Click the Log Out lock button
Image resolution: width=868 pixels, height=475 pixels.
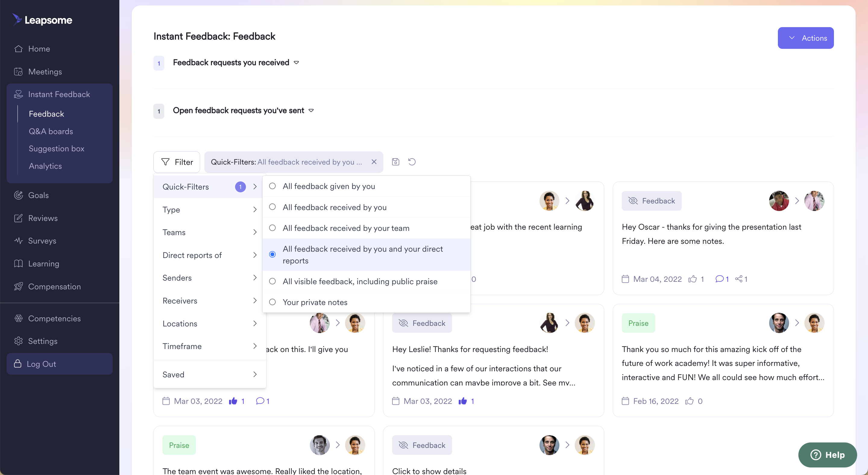point(59,364)
